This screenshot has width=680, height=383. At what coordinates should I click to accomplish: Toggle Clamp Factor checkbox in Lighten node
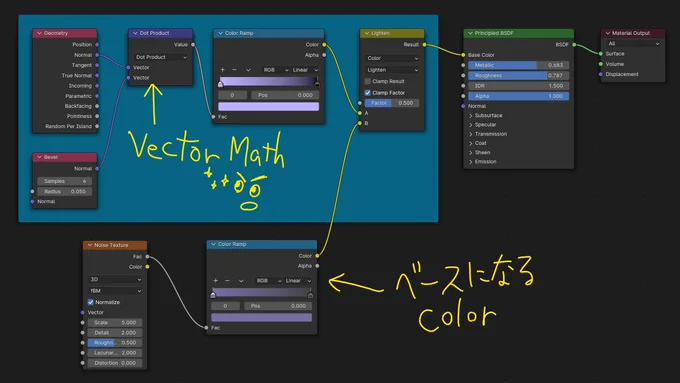click(368, 93)
